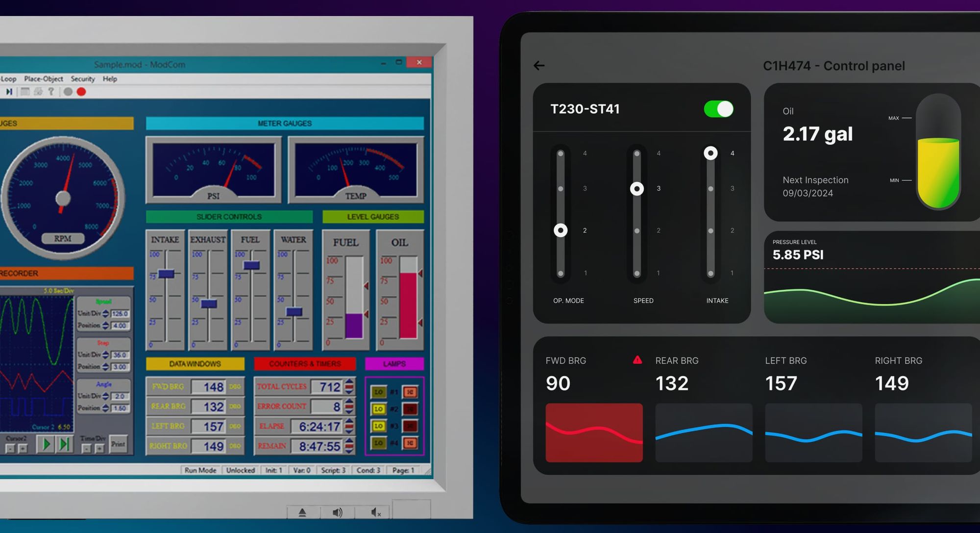The image size is (980, 533).
Task: Toggle the T230-ST41 green power switch
Action: [x=718, y=109]
